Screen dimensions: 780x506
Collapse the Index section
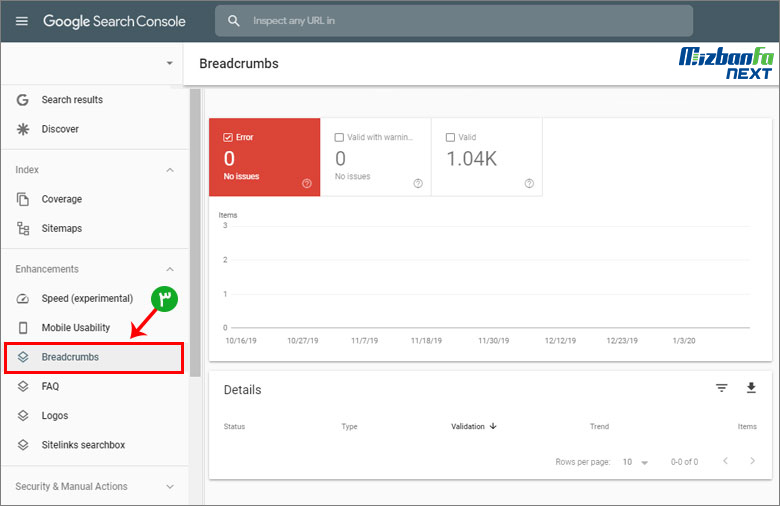[x=170, y=170]
